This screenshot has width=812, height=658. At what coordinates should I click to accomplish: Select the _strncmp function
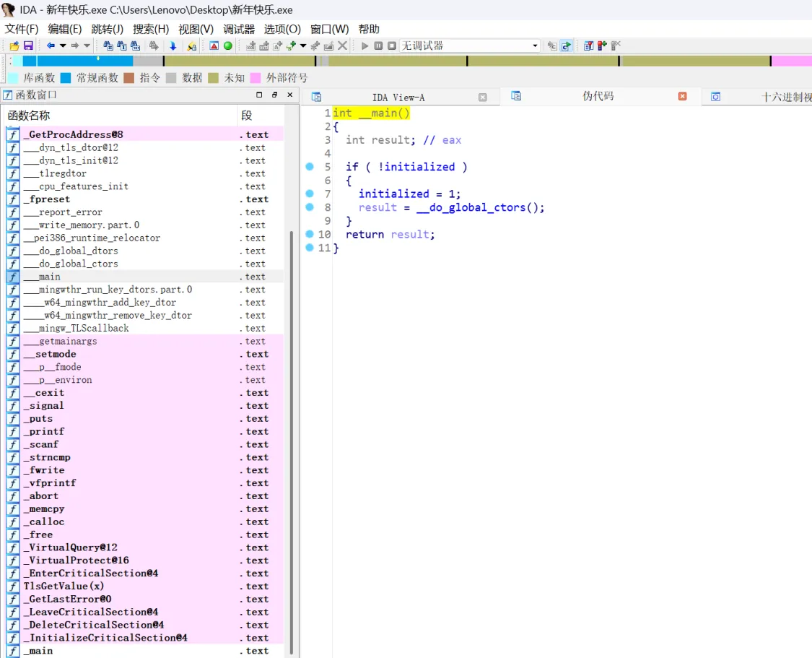point(145,457)
